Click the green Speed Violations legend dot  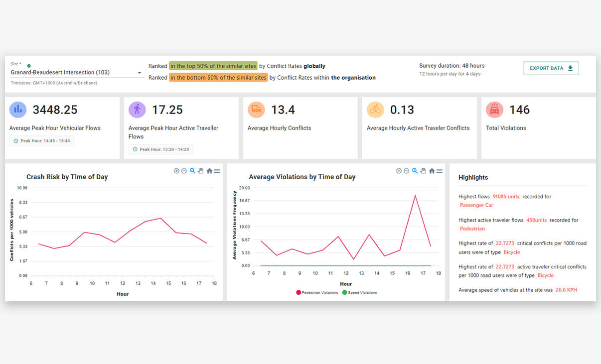(x=344, y=292)
